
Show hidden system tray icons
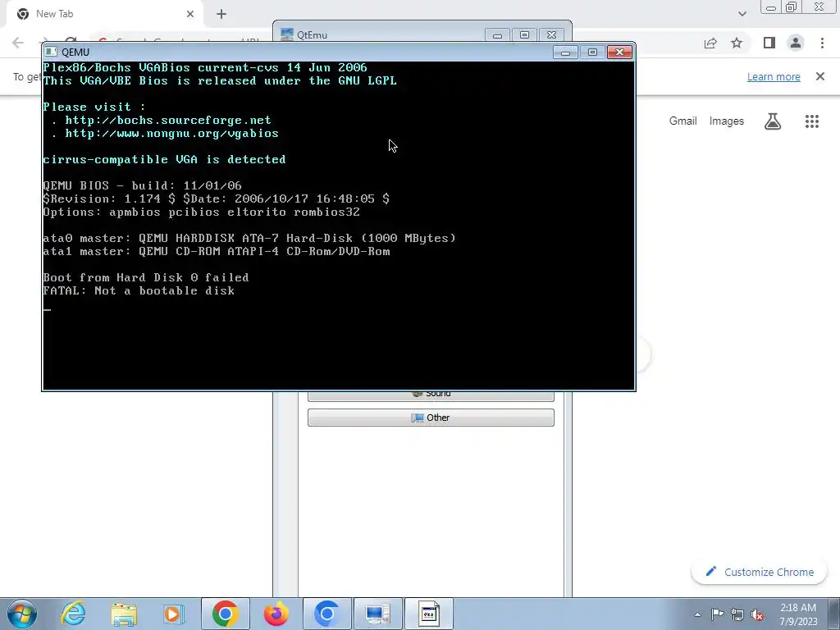point(697,614)
